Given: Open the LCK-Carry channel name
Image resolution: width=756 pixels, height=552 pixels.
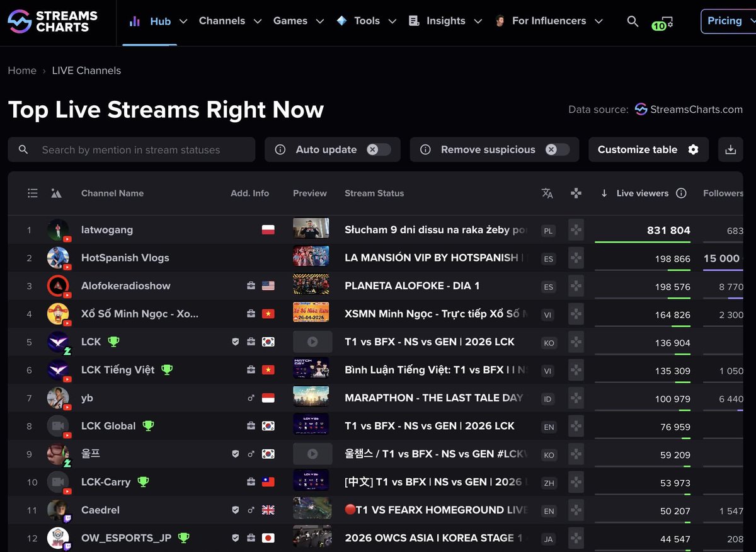Looking at the screenshot, I should (x=106, y=482).
